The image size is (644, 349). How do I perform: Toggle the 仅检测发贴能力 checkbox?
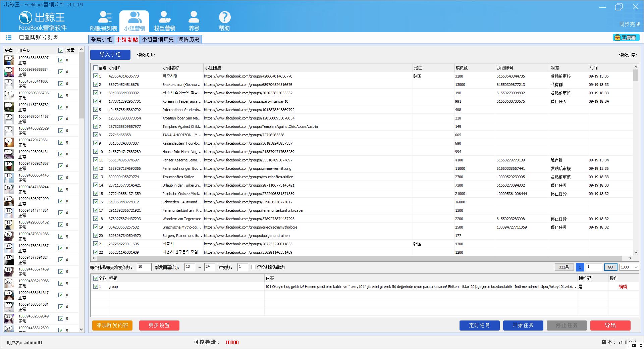[x=254, y=267]
